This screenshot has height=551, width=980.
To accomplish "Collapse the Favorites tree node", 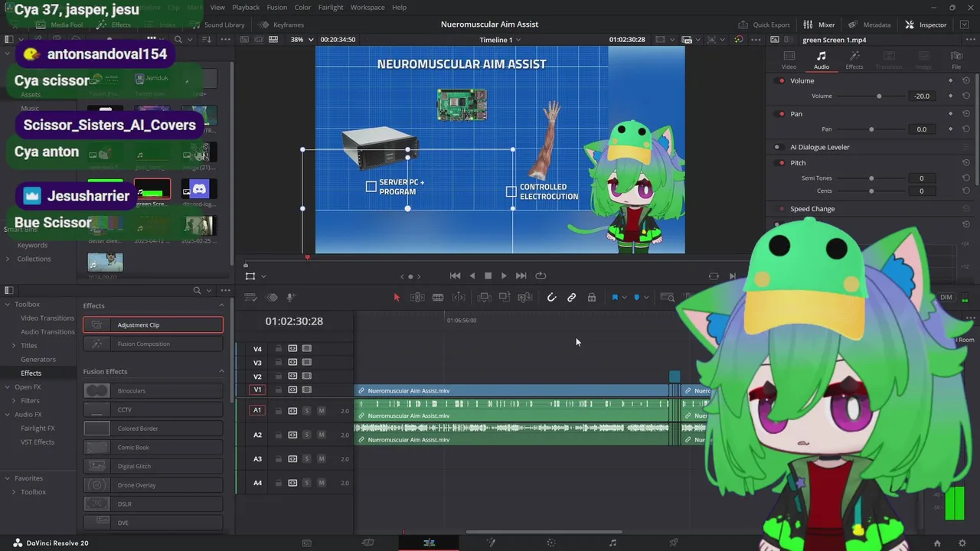I will (x=8, y=478).
